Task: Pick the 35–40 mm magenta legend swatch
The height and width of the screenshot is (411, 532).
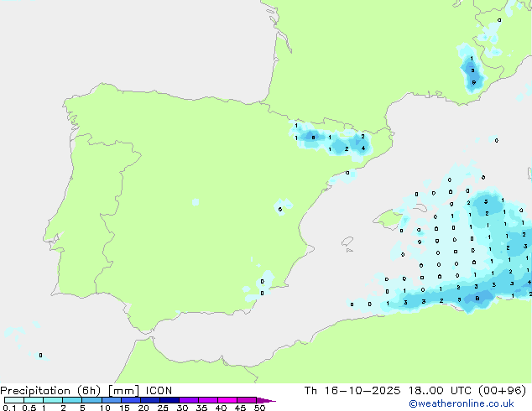Action: [x=207, y=400]
